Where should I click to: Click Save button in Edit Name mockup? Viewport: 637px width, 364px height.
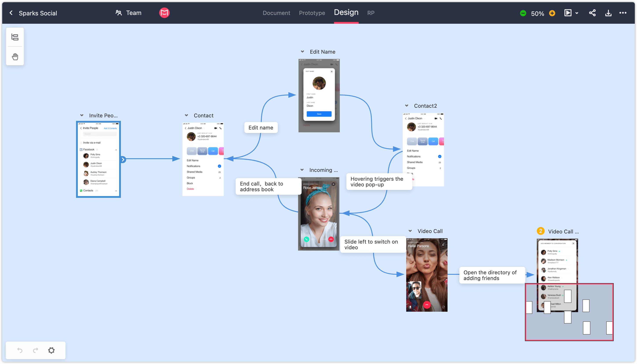319,114
